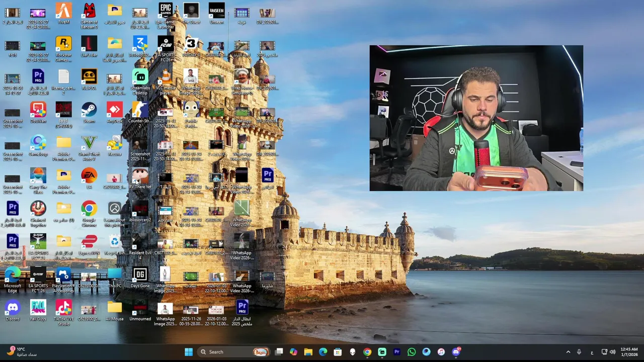
Task: Launch the Fall Guys shortcut
Action: [x=38, y=311]
